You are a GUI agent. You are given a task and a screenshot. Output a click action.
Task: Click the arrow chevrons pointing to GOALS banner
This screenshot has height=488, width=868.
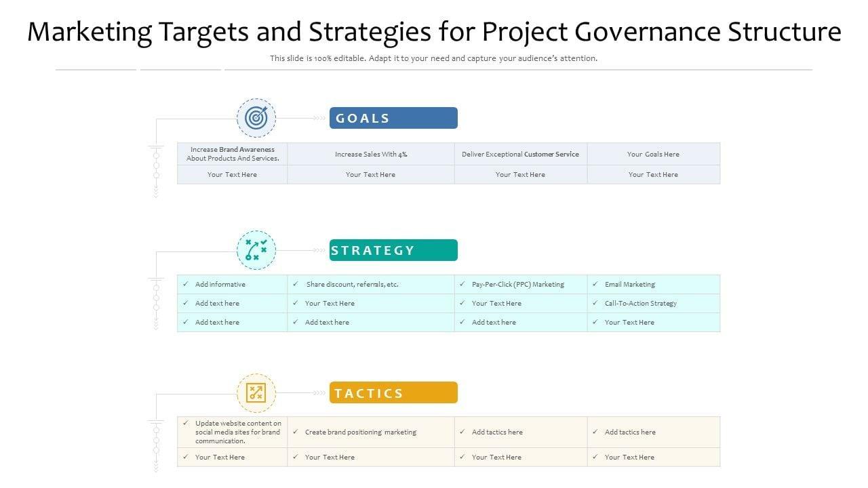coord(318,118)
